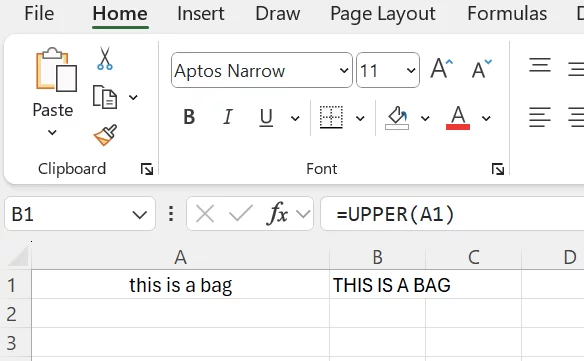The width and height of the screenshot is (584, 361).
Task: Open the Paste options arrow
Action: click(x=52, y=132)
